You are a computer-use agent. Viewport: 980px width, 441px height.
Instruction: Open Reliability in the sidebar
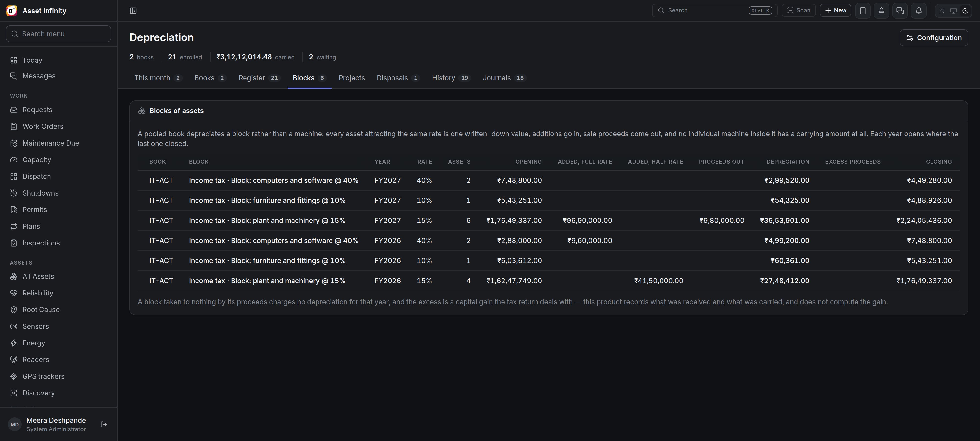(59, 293)
